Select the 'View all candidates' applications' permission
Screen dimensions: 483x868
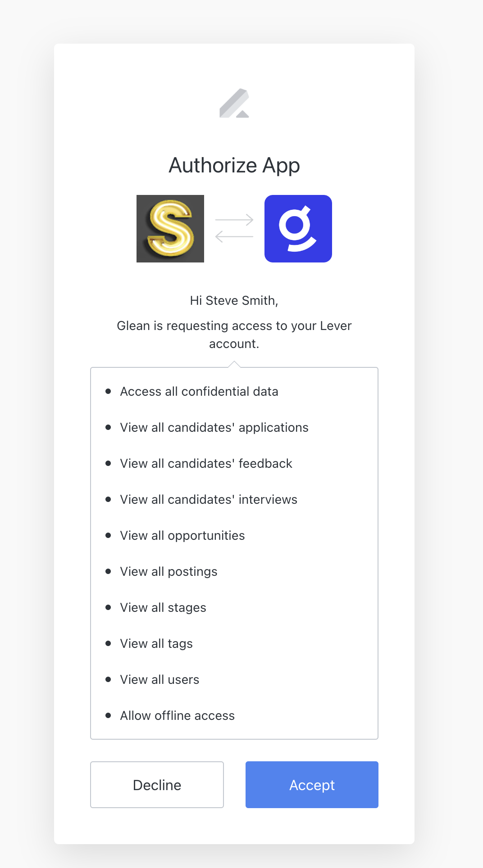pos(214,428)
